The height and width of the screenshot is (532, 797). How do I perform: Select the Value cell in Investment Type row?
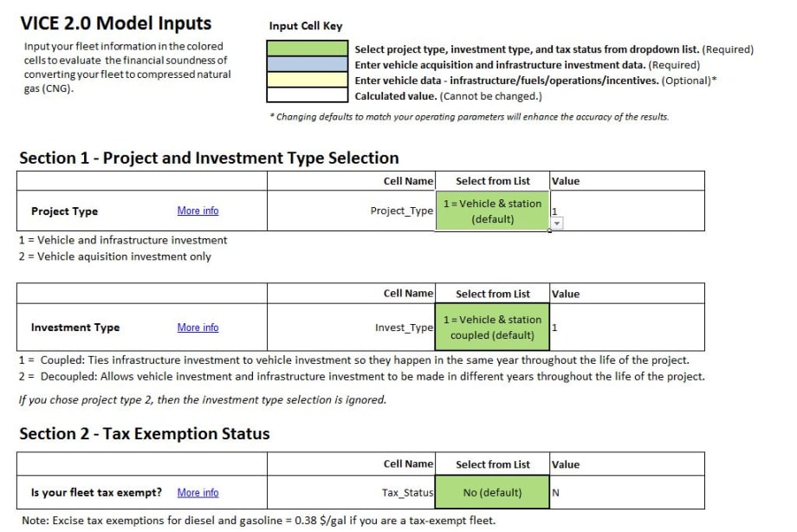tap(627, 328)
